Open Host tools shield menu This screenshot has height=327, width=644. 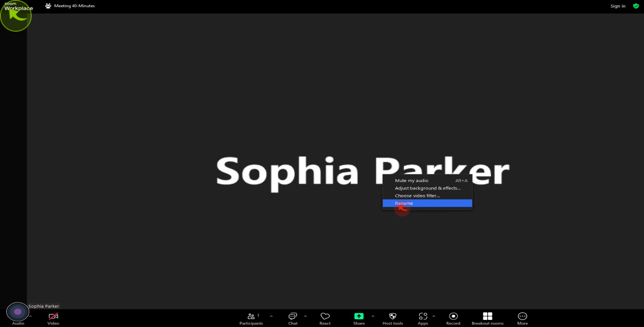(393, 318)
